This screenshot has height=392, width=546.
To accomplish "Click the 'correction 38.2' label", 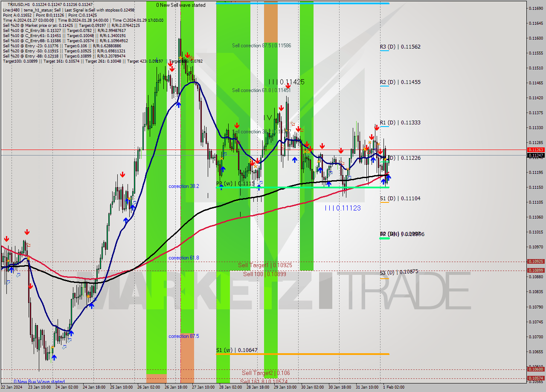I will click(x=183, y=187).
